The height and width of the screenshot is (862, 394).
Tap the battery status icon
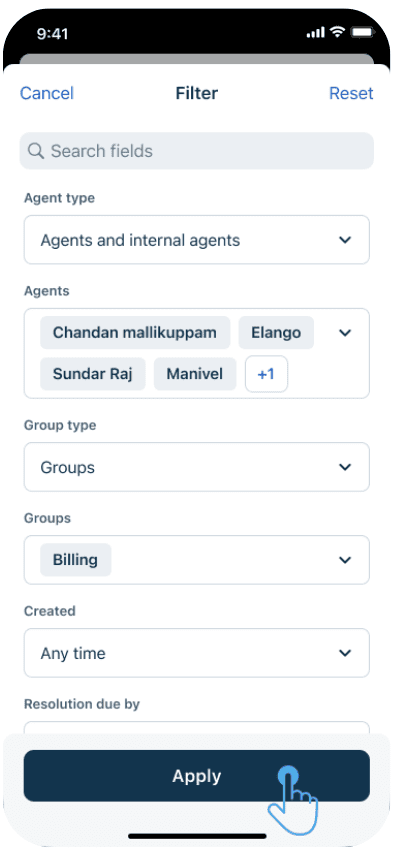(362, 32)
